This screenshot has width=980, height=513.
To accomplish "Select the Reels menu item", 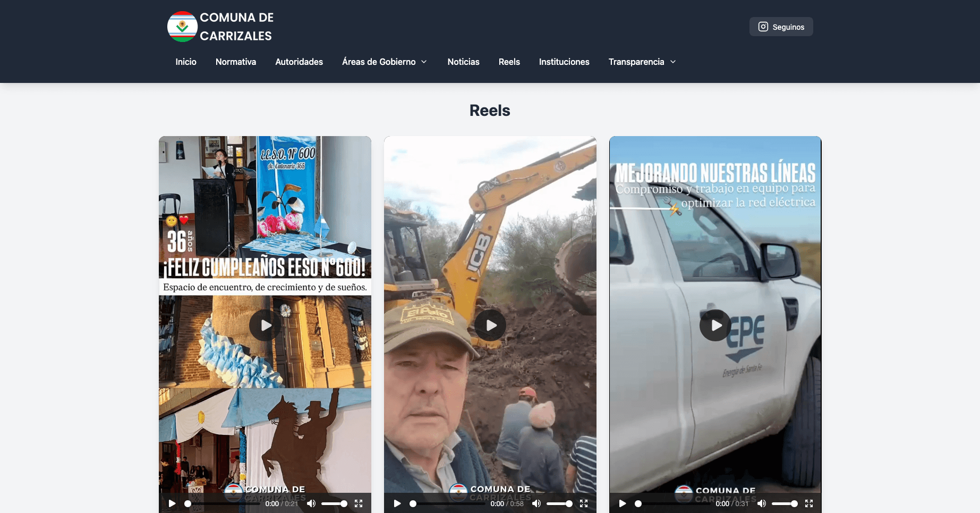I will (509, 62).
